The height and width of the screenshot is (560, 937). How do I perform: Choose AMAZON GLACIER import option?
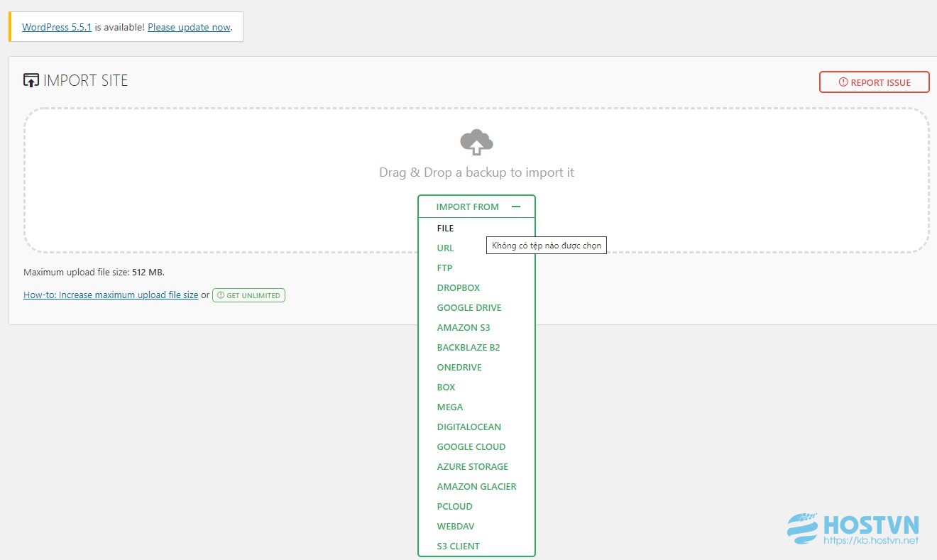pyautogui.click(x=476, y=486)
